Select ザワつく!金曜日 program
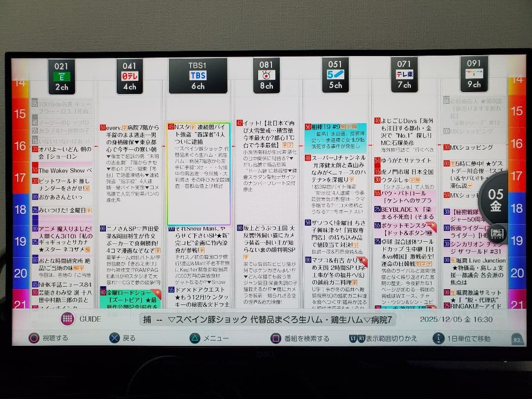Viewport: 532px width, 399px height. pyautogui.click(x=335, y=237)
